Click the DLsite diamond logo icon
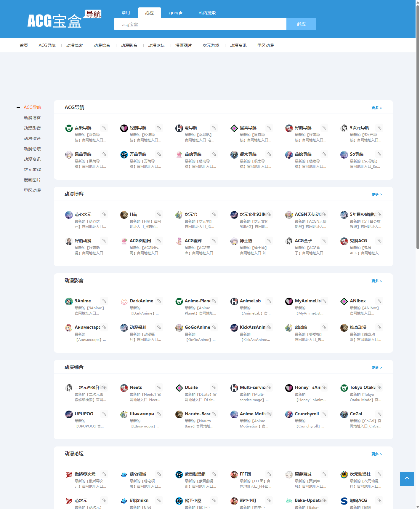Viewport: 420px width, 509px height. point(179,388)
